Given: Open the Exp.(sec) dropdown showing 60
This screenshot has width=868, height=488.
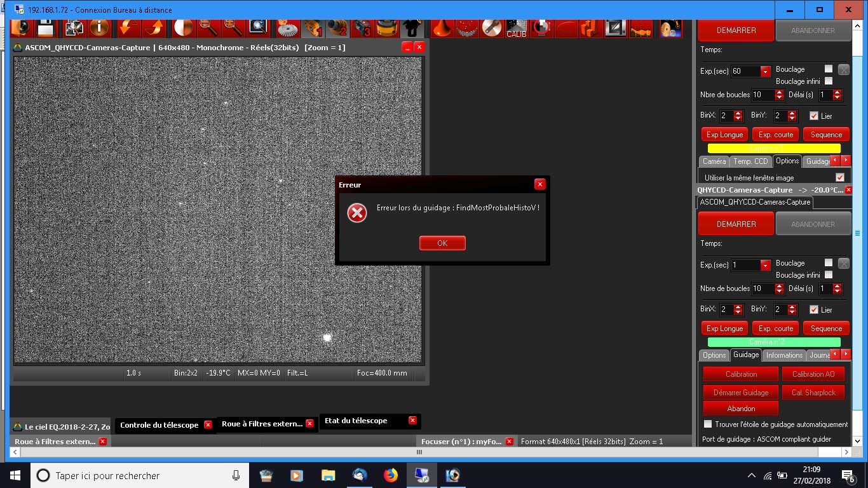Looking at the screenshot, I should (x=765, y=72).
